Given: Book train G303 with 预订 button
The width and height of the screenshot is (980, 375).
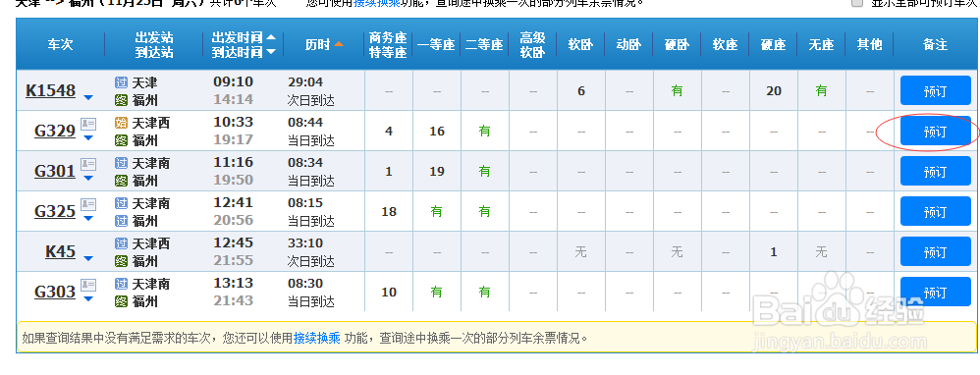Looking at the screenshot, I should 936,292.
